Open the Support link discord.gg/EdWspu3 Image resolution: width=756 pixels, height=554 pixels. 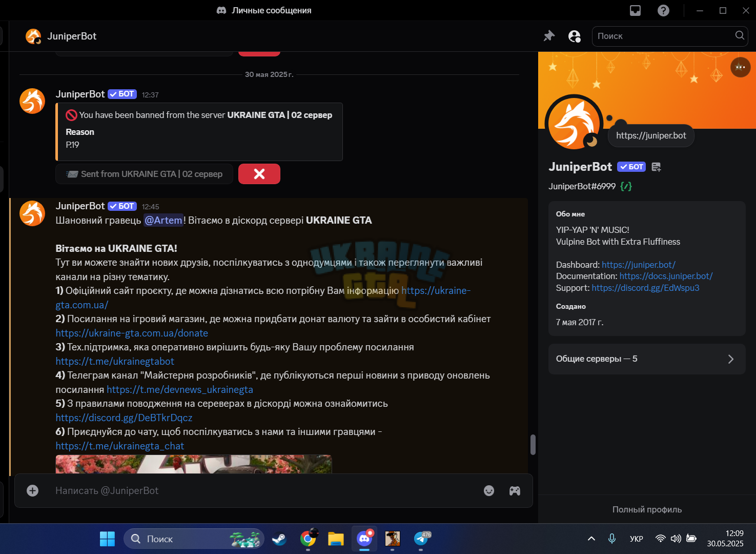645,288
